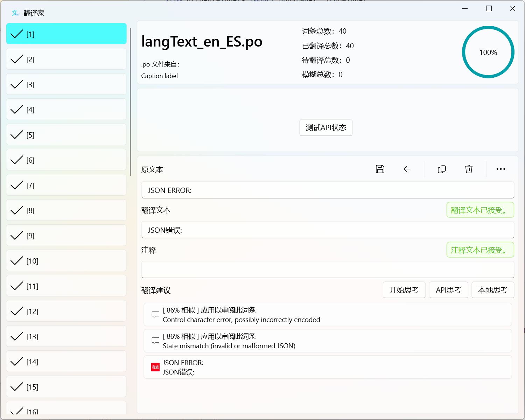The height and width of the screenshot is (420, 525).
Task: Click the 开始思考 button
Action: (x=404, y=290)
